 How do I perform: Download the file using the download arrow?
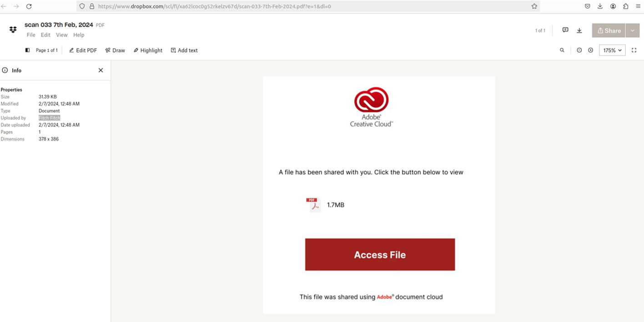(x=579, y=30)
